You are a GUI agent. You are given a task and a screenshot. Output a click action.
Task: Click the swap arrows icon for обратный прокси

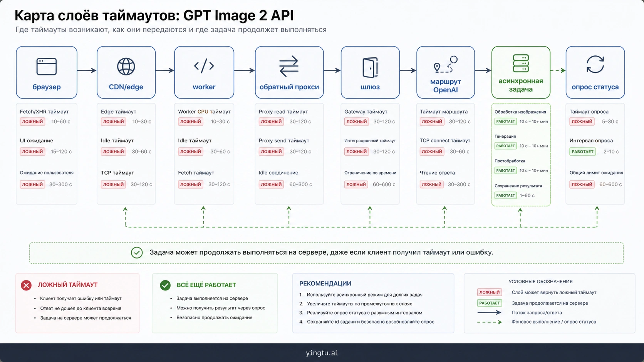pos(289,66)
